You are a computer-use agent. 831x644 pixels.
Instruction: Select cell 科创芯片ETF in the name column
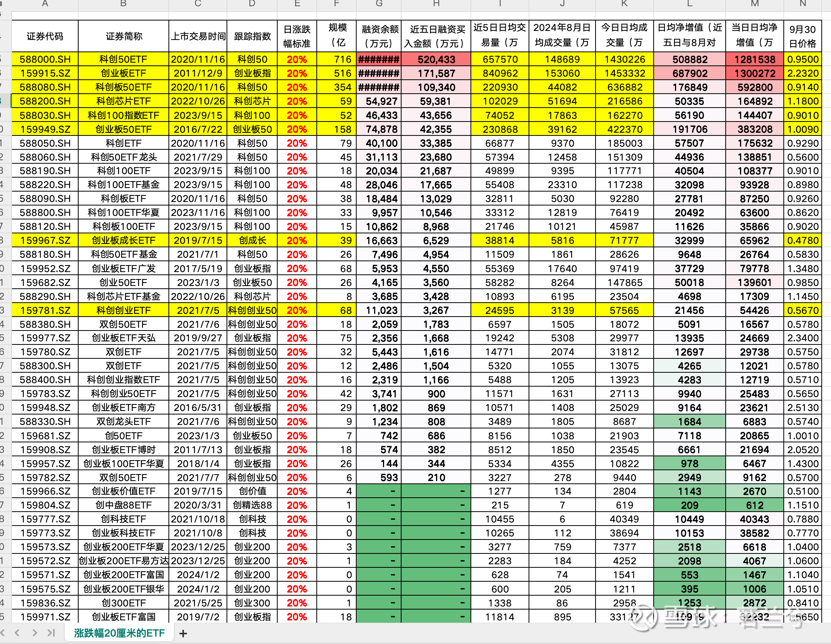(x=124, y=101)
